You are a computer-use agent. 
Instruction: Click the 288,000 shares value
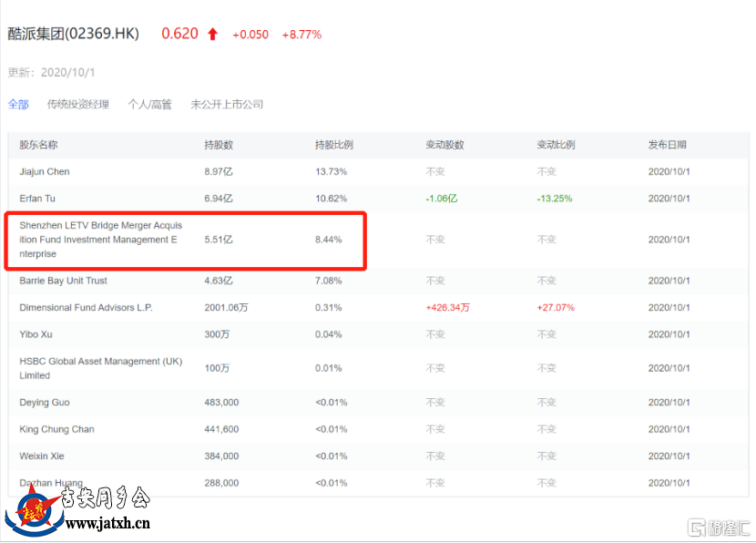coord(221,483)
